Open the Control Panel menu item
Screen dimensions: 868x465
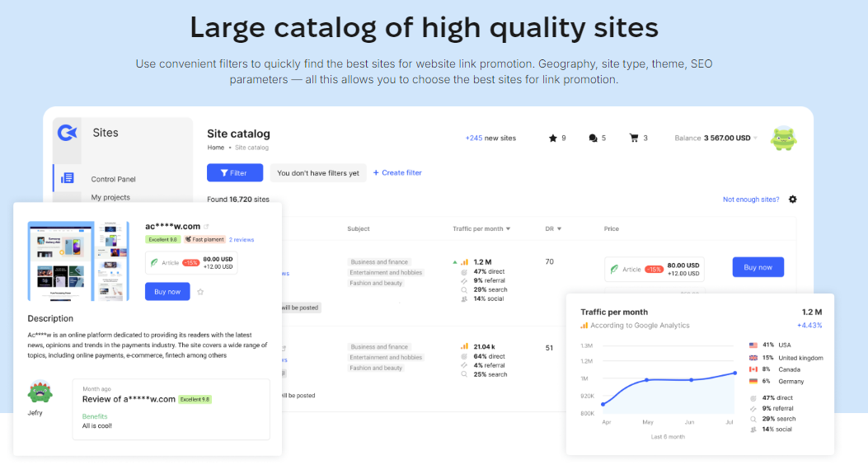(114, 179)
